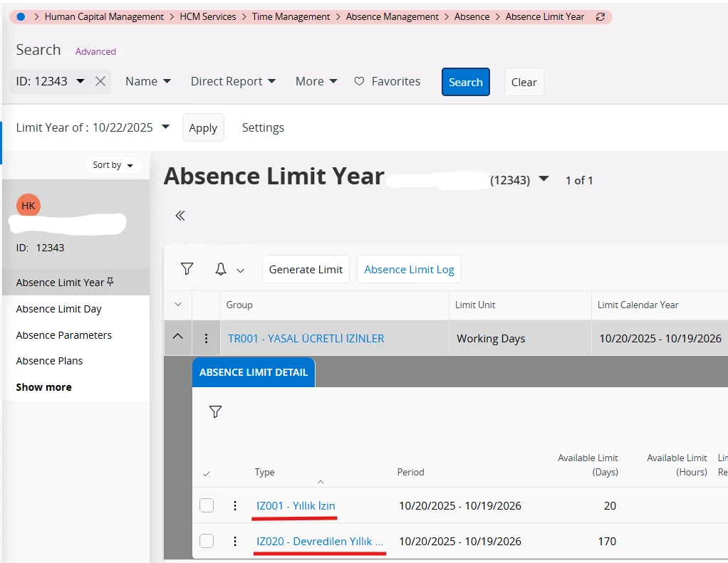Open record selector dropdown next to (12343)

click(544, 179)
